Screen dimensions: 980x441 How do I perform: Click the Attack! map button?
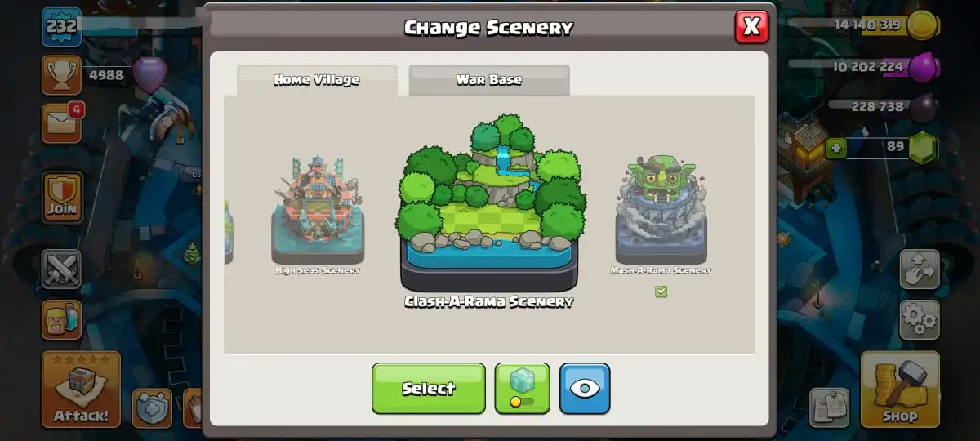click(81, 390)
